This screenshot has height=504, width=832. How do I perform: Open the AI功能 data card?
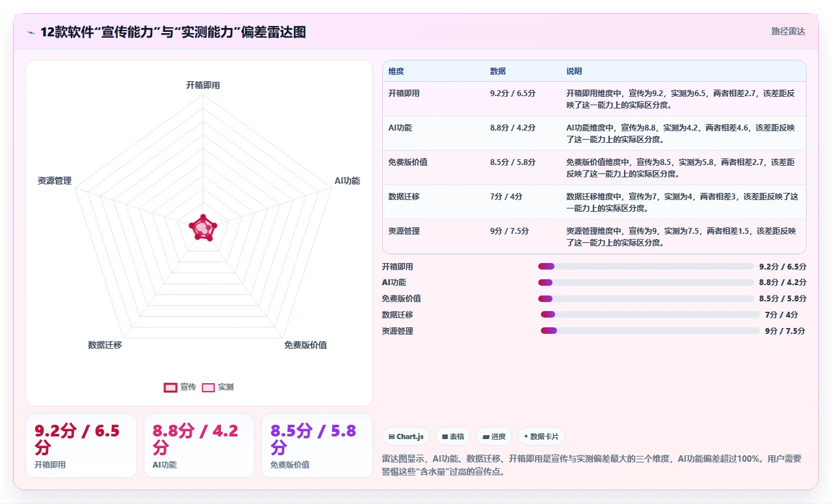(x=199, y=446)
